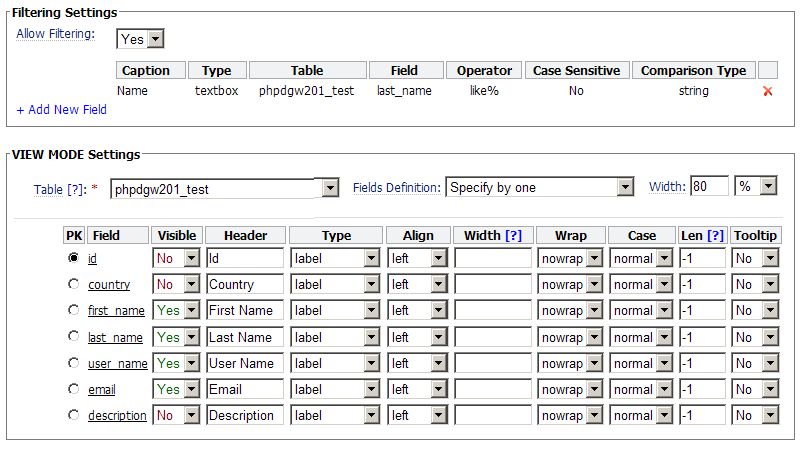Select id as primary key

click(73, 258)
